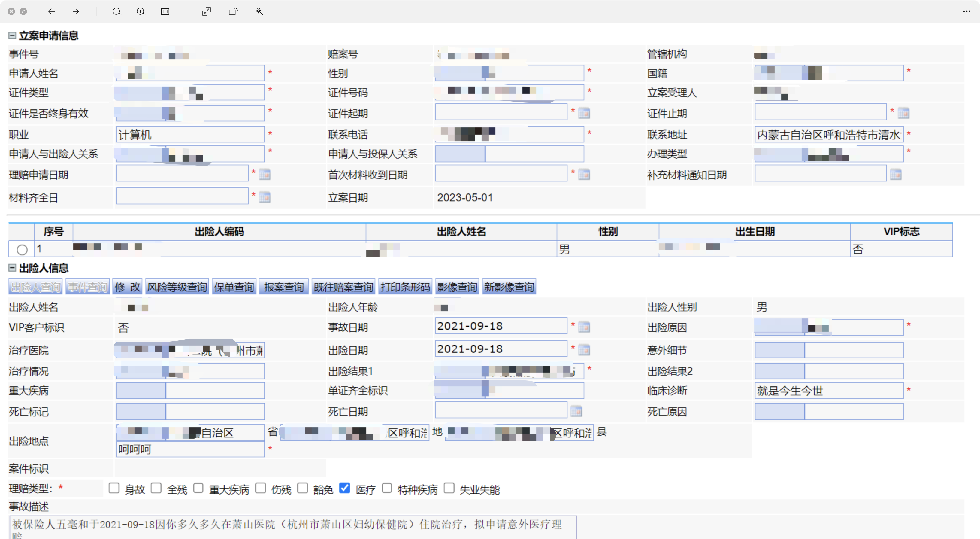The height and width of the screenshot is (539, 980).
Task: Open the 申请人与投保人关系 combo box
Action: (x=510, y=154)
